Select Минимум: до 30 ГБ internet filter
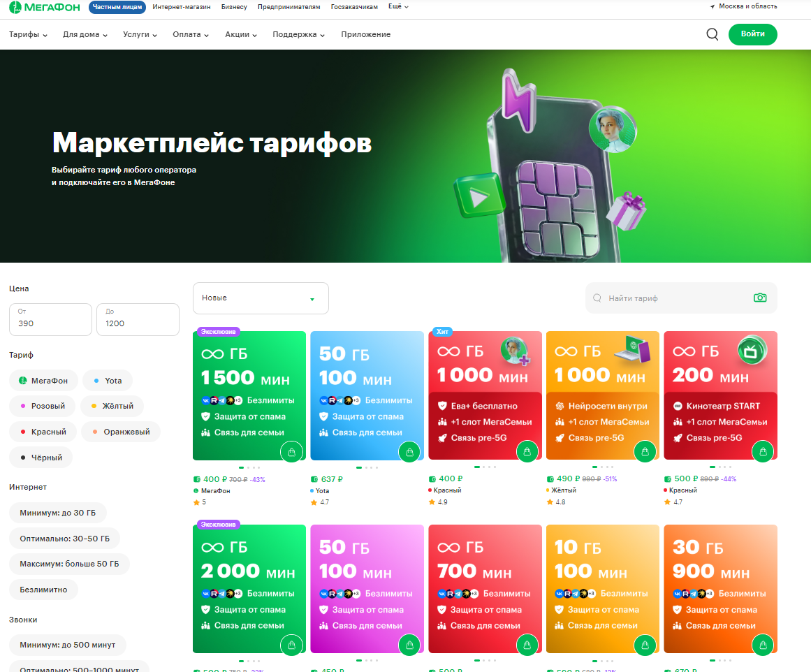This screenshot has height=672, width=811. (x=58, y=513)
